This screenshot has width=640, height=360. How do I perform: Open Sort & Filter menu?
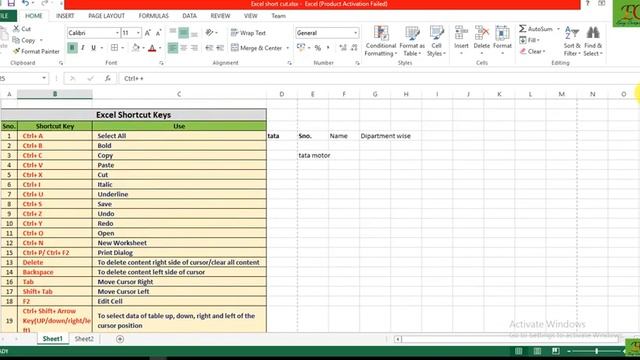(x=572, y=41)
